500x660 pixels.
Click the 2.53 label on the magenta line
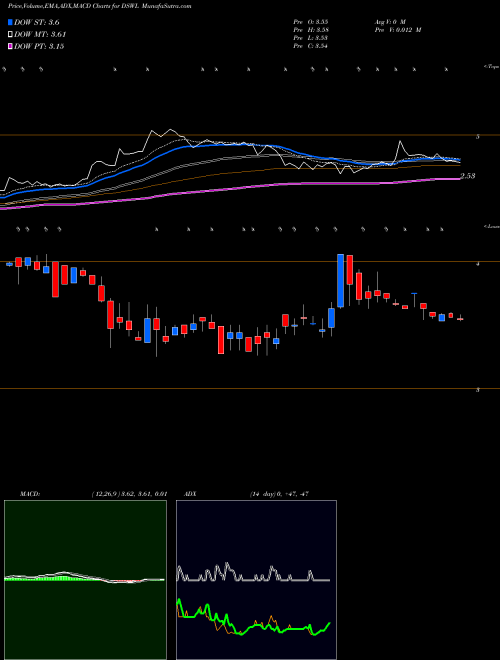467,176
